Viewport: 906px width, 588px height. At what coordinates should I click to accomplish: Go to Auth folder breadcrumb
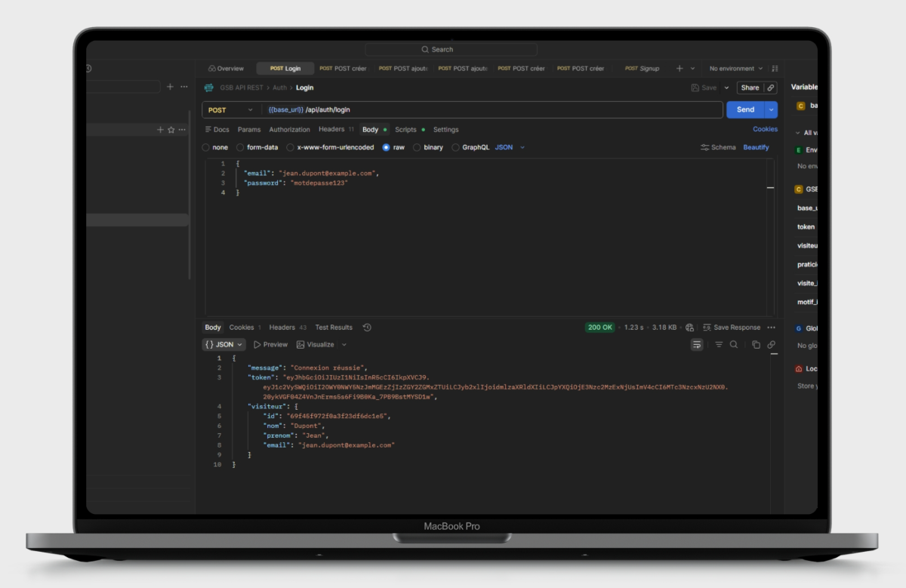coord(279,88)
